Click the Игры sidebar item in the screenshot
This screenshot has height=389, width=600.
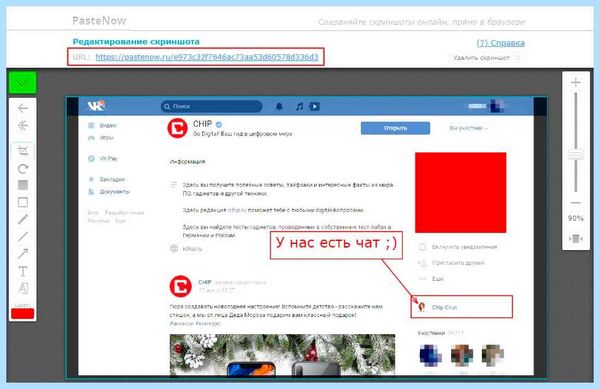[x=101, y=138]
